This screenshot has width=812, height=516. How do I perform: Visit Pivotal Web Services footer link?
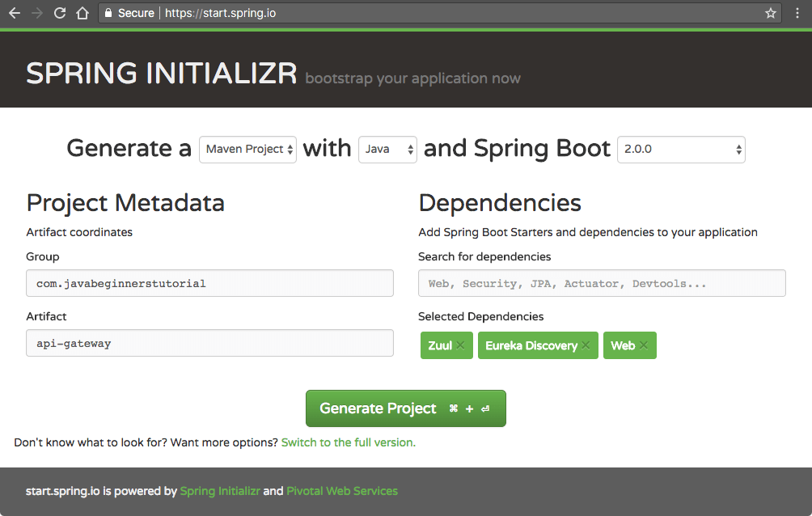[x=342, y=491]
